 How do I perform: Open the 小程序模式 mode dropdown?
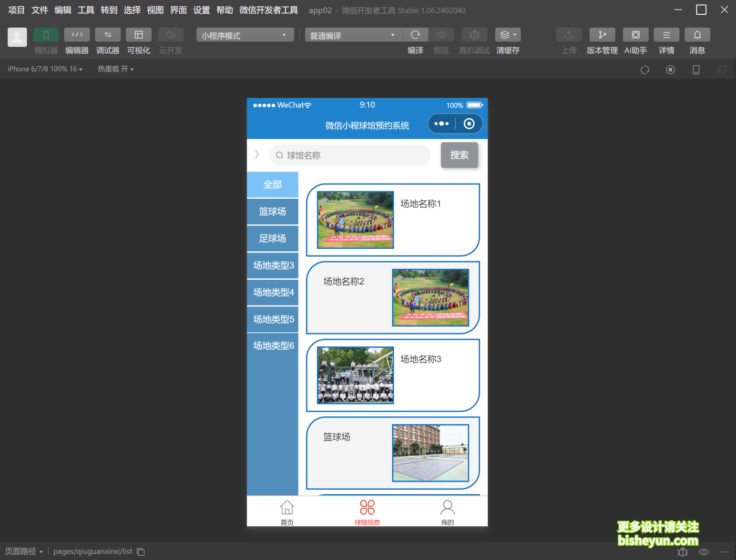tap(244, 35)
